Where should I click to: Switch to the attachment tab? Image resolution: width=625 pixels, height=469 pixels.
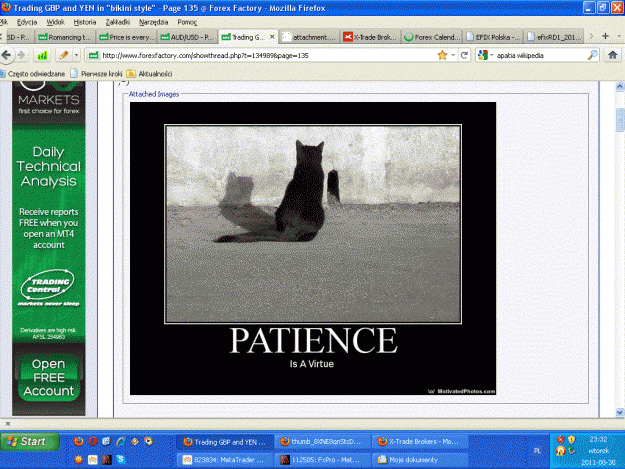309,37
